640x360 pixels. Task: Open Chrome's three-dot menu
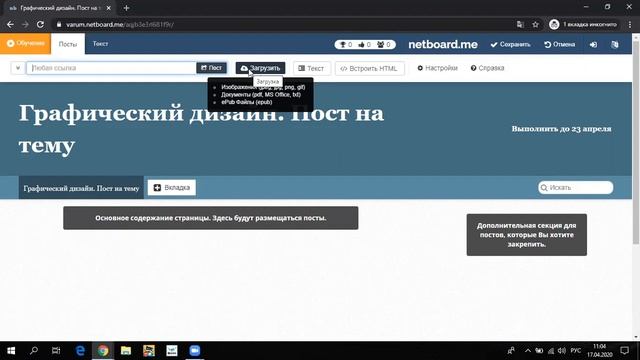pos(630,24)
